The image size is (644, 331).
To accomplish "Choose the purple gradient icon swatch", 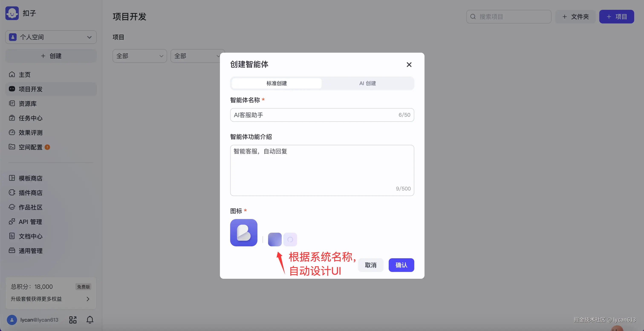I will pos(274,240).
